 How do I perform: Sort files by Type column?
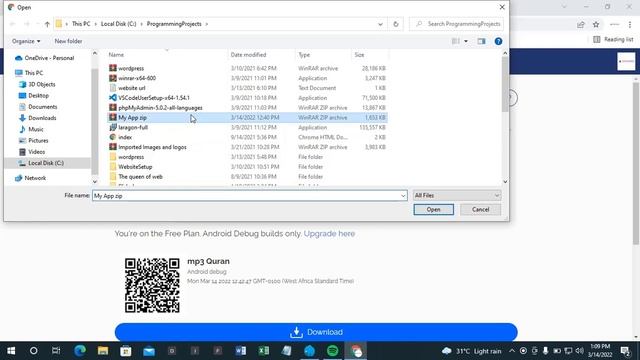[304, 55]
